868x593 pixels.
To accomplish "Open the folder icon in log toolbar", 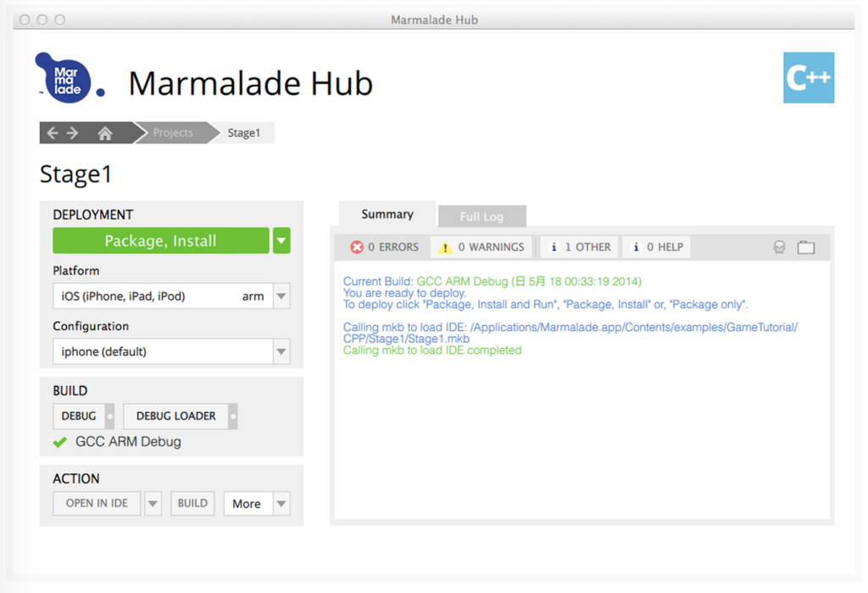I will 806,247.
